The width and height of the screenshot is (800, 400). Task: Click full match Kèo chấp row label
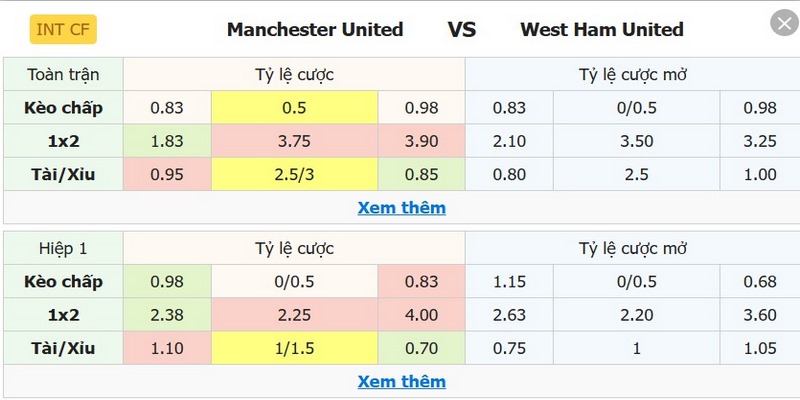[64, 108]
